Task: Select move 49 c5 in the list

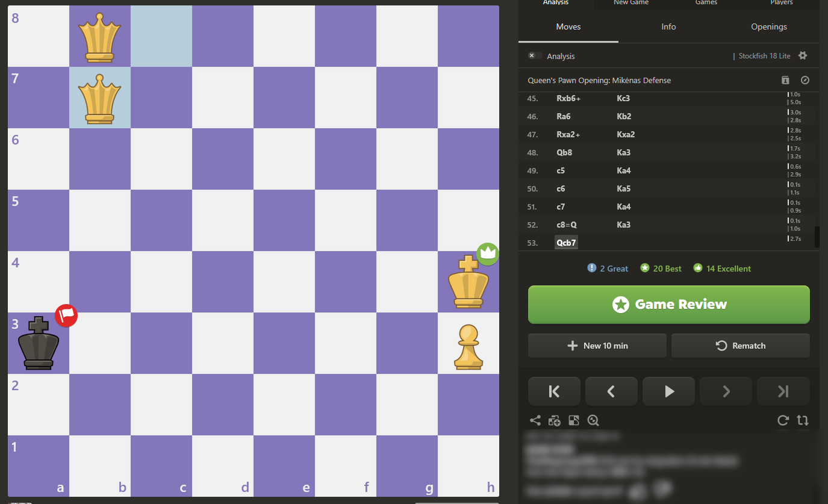Action: coord(561,170)
